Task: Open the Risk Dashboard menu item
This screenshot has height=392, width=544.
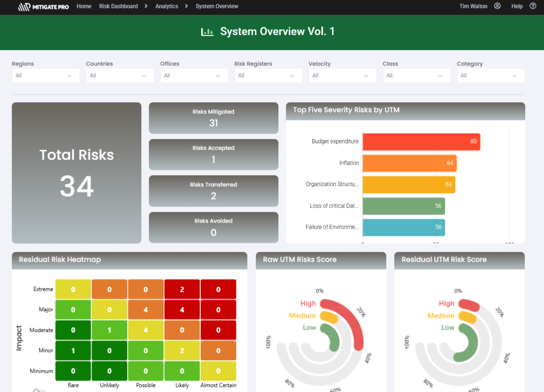Action: pyautogui.click(x=118, y=6)
